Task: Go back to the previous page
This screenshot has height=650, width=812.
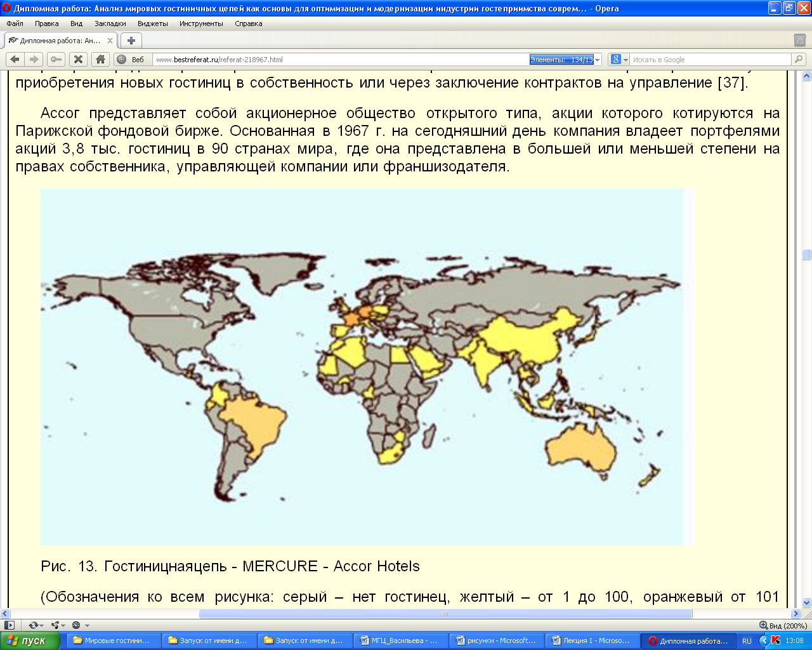Action: (15, 60)
